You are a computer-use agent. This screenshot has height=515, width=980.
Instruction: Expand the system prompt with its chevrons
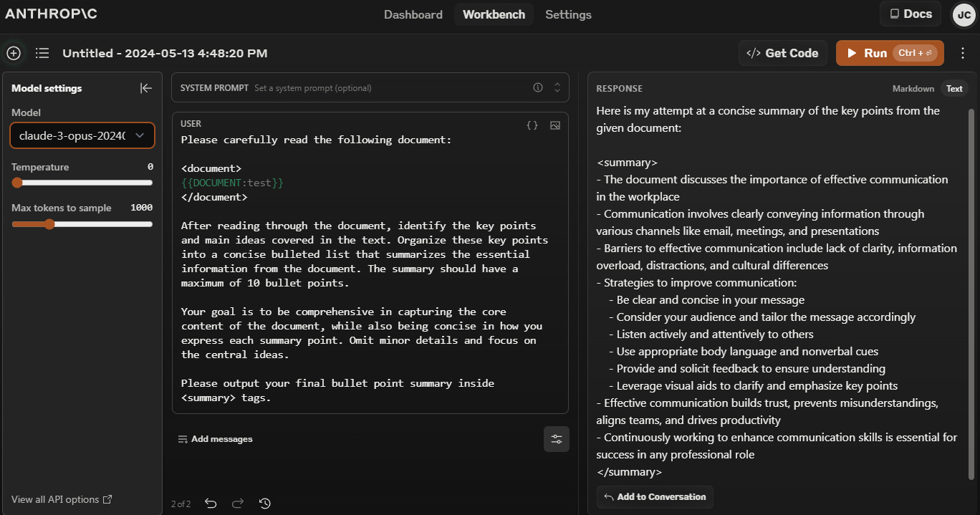[557, 87]
